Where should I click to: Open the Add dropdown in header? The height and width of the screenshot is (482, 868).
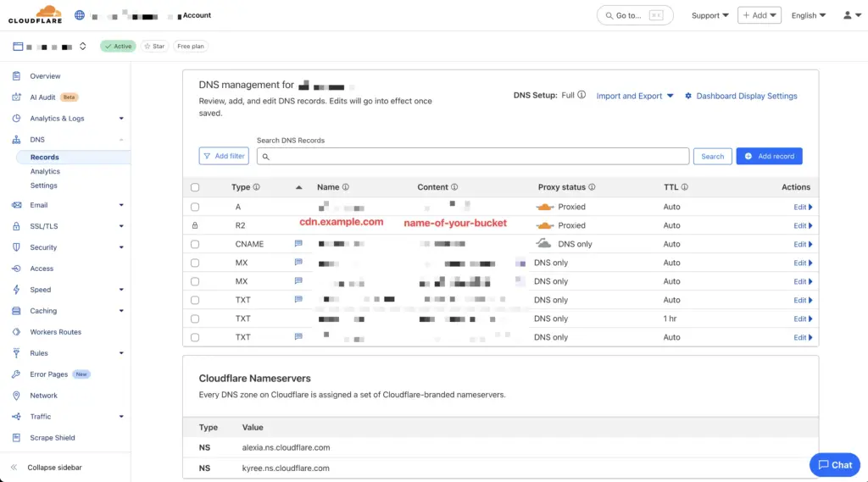[x=759, y=15]
